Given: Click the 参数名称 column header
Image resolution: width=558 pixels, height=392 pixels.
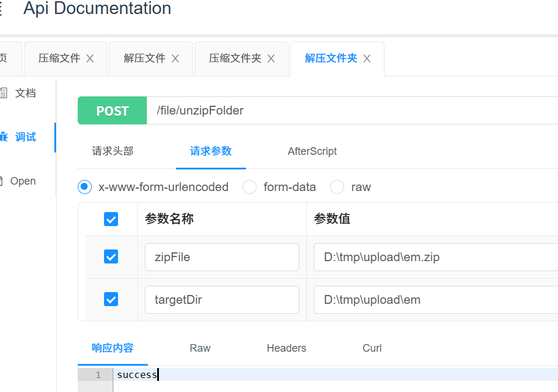Looking at the screenshot, I should pos(169,218).
